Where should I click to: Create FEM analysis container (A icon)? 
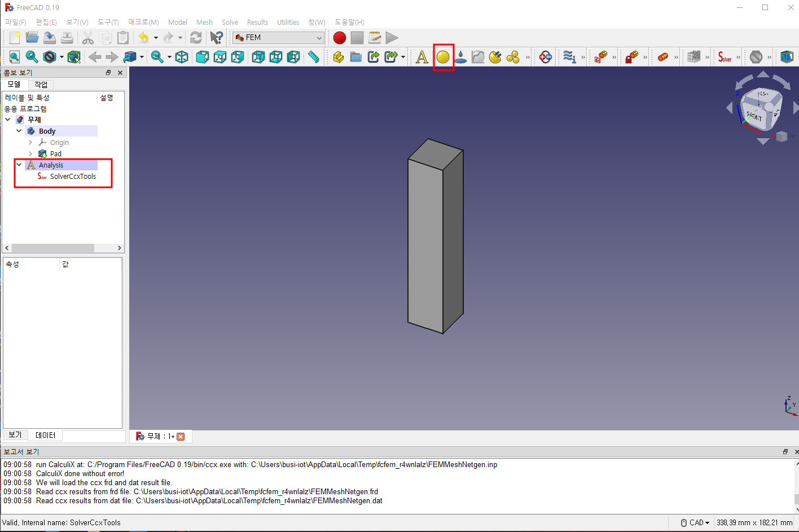click(422, 57)
